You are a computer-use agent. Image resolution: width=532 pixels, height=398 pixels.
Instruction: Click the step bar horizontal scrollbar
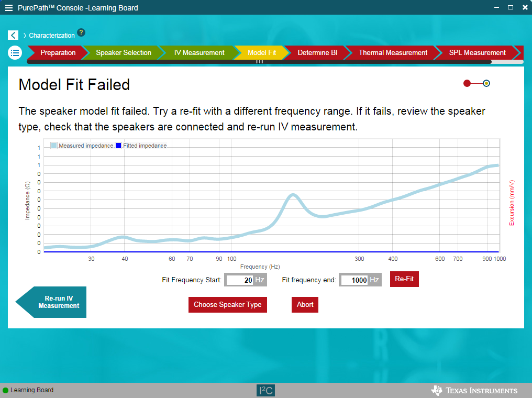(x=259, y=62)
